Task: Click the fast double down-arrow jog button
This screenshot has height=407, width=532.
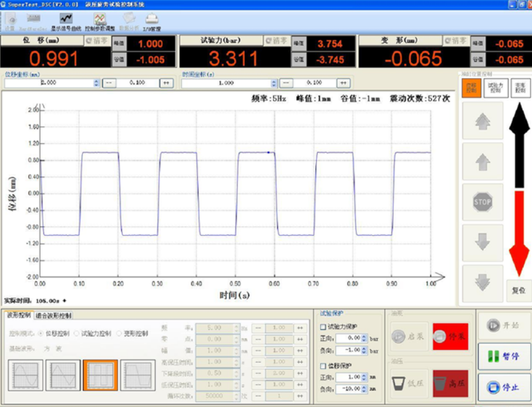Action: (x=483, y=283)
